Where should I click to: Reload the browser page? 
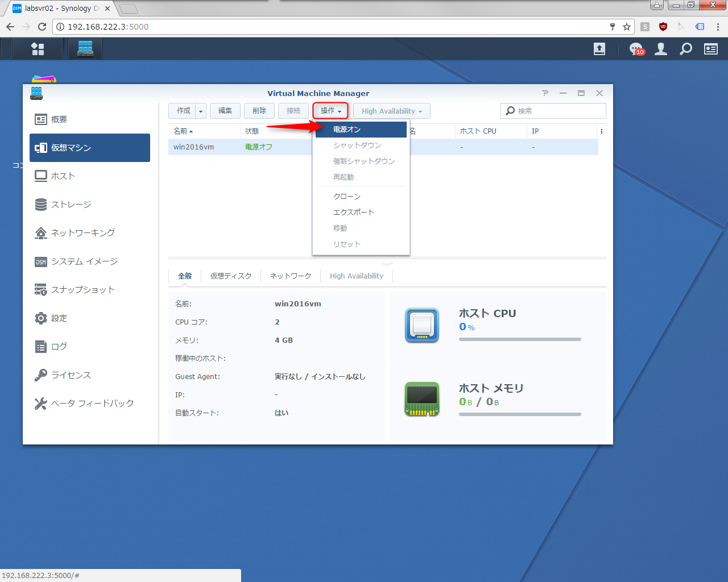[x=42, y=27]
